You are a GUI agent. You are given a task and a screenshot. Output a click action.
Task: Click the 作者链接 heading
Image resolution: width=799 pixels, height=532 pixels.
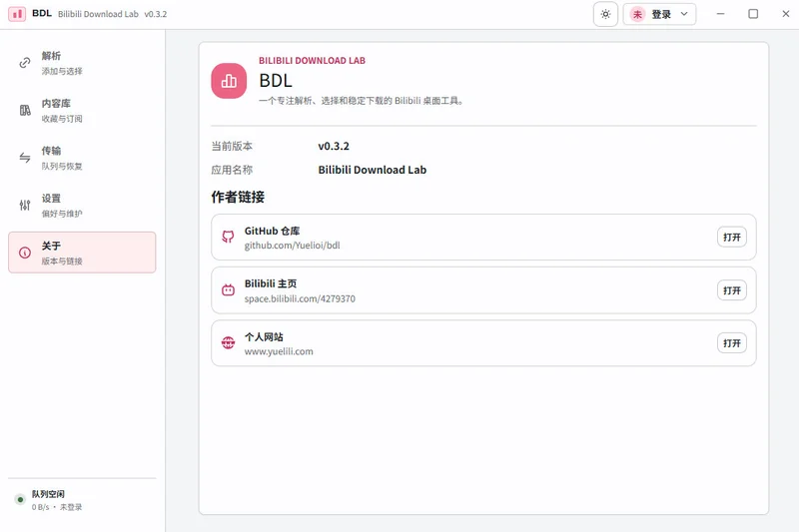pyautogui.click(x=238, y=197)
